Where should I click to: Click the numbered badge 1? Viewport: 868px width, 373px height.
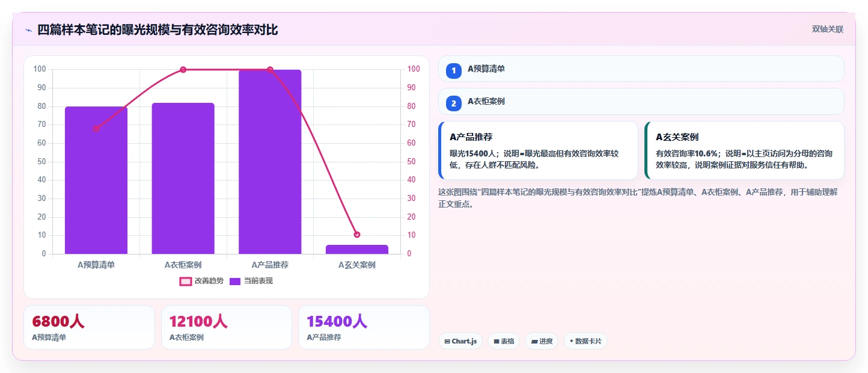[454, 71]
